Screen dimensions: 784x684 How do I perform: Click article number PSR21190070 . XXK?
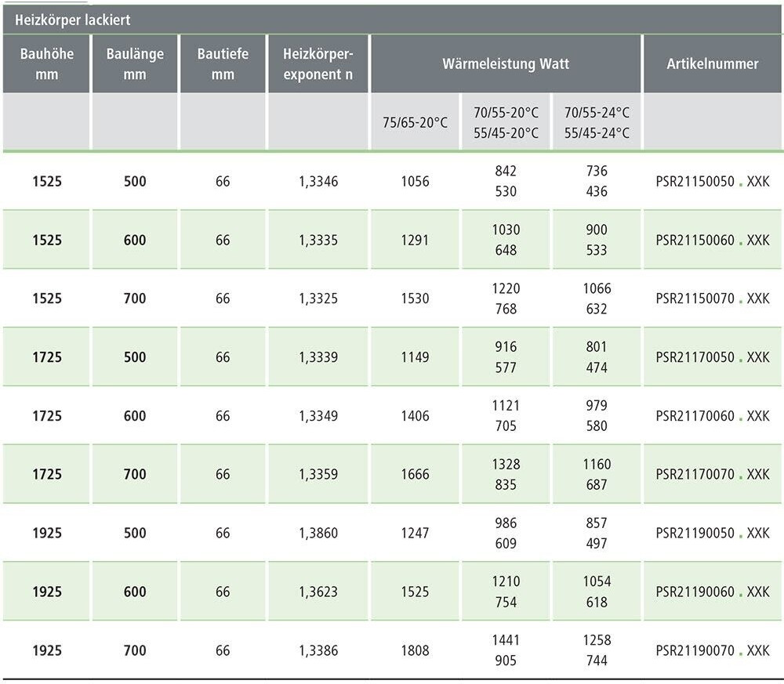click(713, 650)
